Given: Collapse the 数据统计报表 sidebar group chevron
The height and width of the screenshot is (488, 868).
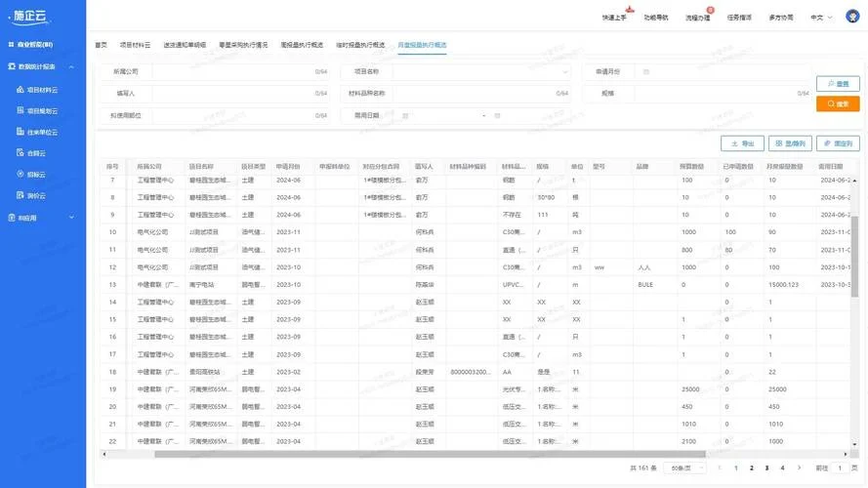Looking at the screenshot, I should 72,67.
